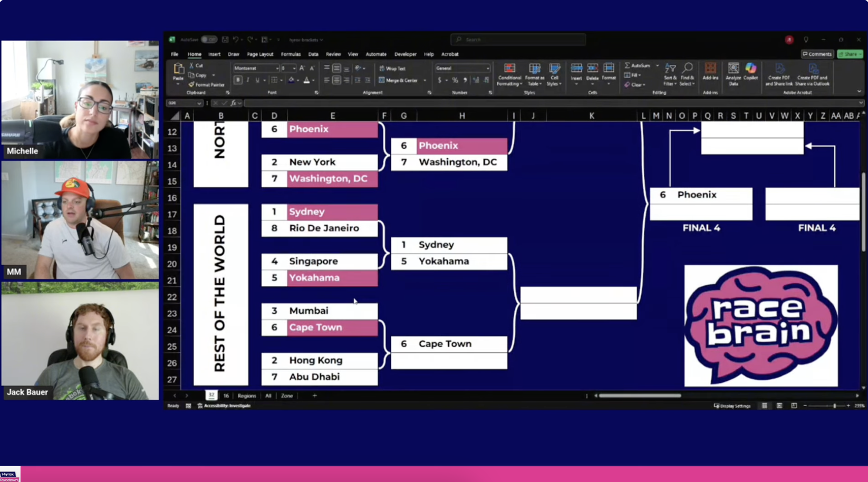Image resolution: width=868 pixels, height=482 pixels.
Task: Click the Undo arrow icon
Action: pos(236,40)
